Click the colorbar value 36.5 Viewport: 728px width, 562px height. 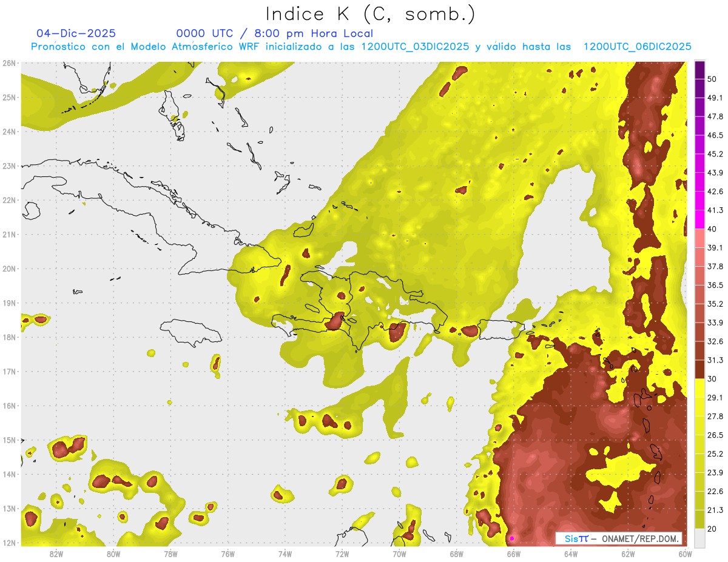[715, 285]
